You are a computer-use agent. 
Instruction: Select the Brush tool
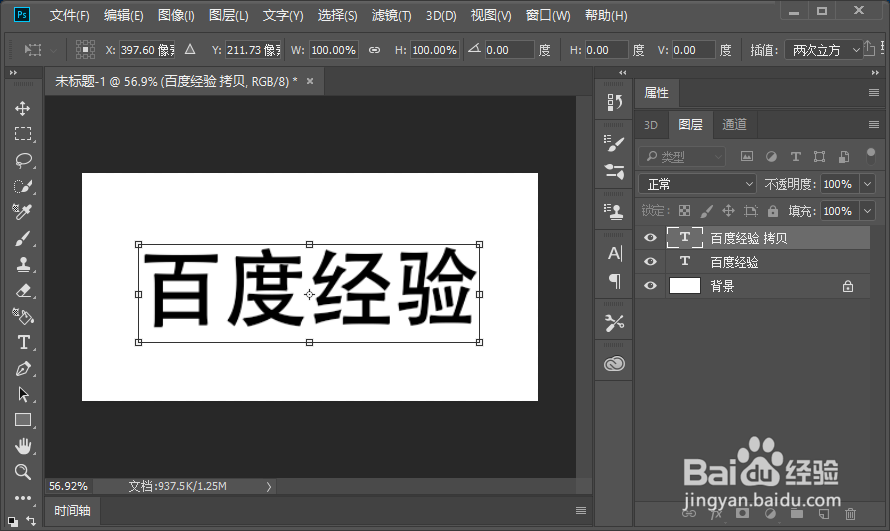point(23,238)
